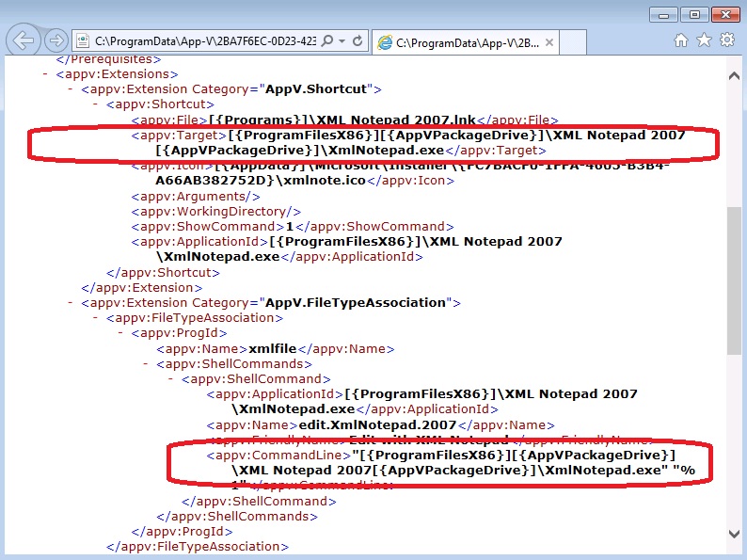This screenshot has width=747, height=560.
Task: Collapse the appv:FileTypeAssociation node
Action: [x=96, y=318]
